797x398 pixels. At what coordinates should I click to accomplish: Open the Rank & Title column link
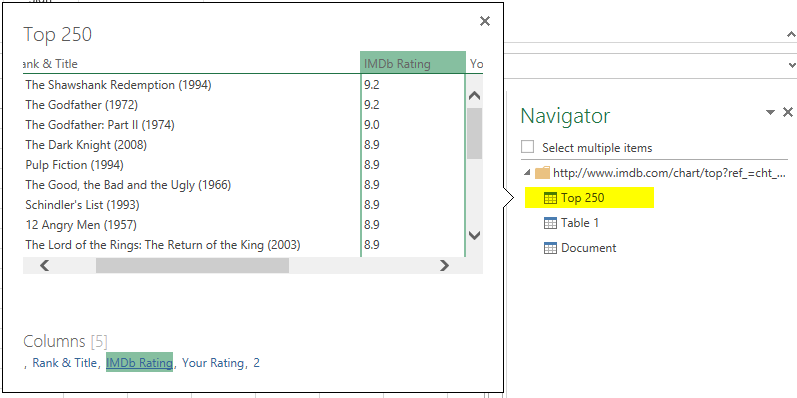(65, 363)
